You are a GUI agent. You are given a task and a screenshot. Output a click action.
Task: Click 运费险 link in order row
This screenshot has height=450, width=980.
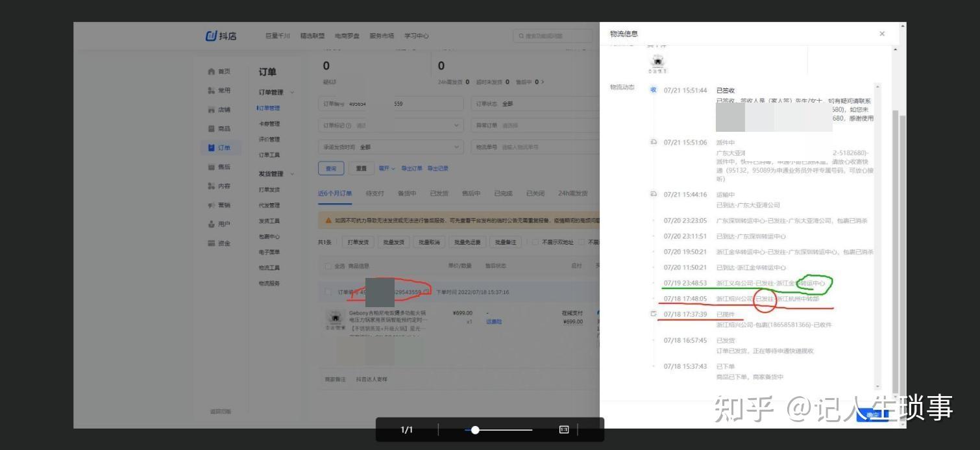pos(494,321)
